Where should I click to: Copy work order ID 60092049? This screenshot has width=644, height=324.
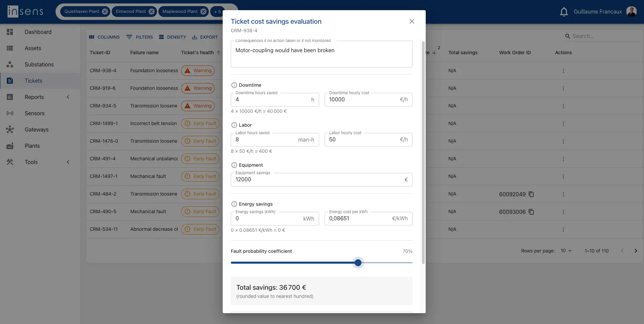click(x=531, y=194)
